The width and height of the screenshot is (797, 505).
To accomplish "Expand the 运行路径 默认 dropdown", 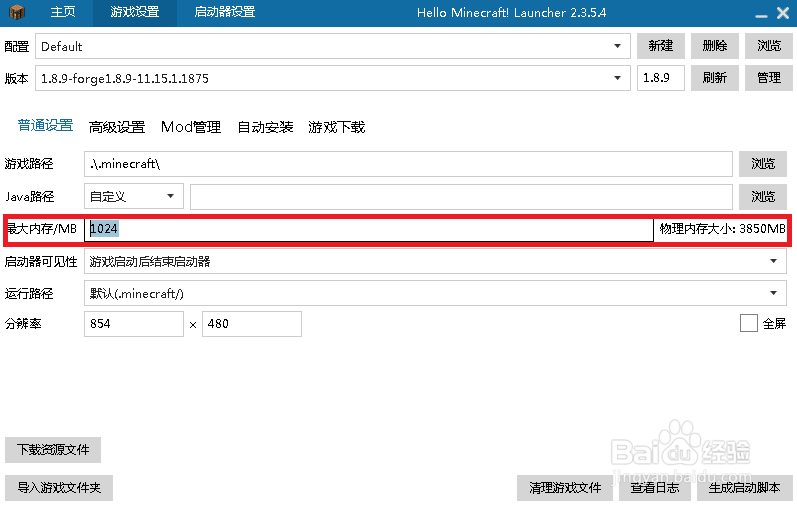I will pos(436,293).
